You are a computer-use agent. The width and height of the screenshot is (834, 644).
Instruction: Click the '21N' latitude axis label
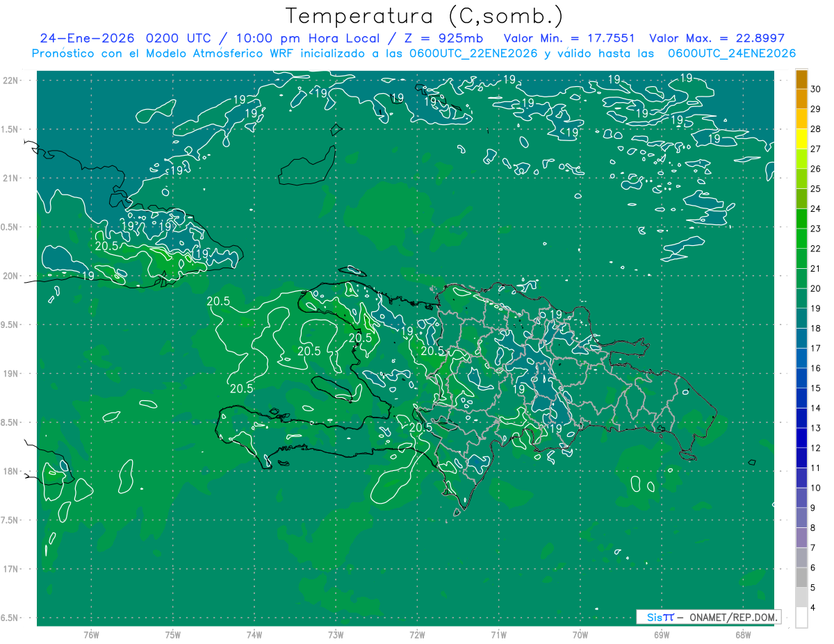(10, 179)
